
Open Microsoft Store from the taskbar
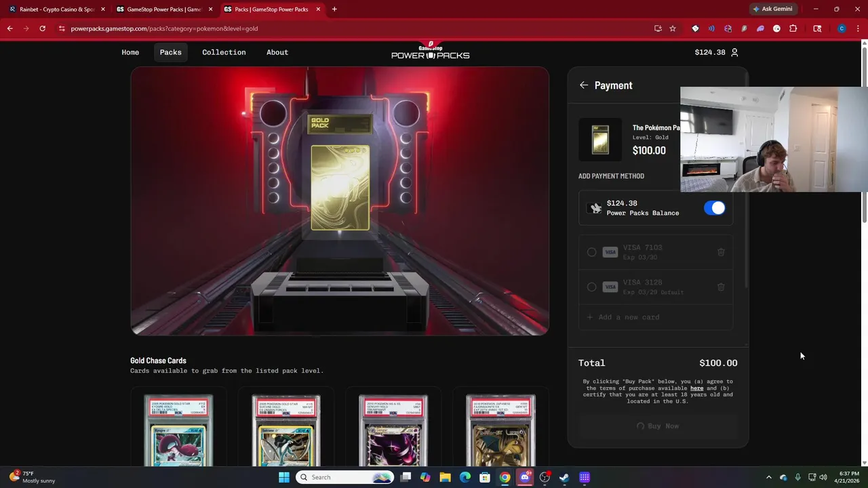485,477
